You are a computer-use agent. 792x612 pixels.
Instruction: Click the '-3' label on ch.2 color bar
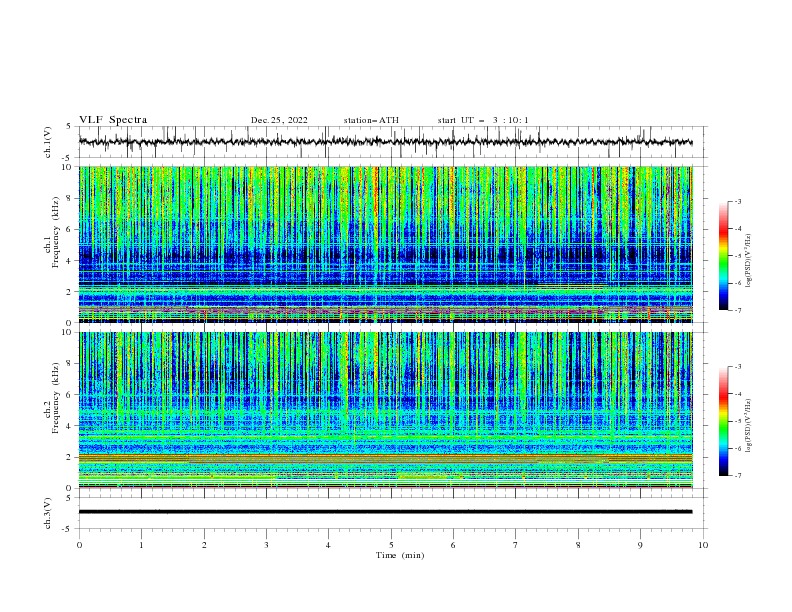click(x=738, y=367)
